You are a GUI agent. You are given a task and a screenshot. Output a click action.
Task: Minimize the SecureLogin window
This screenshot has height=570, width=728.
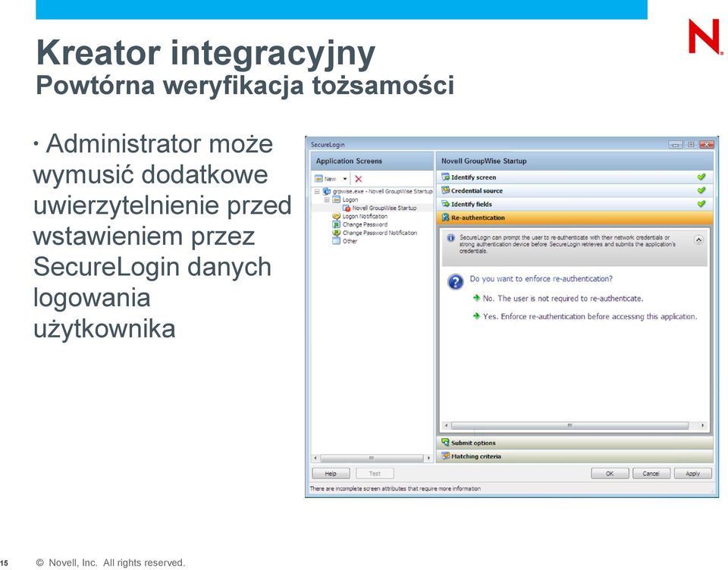click(x=676, y=144)
